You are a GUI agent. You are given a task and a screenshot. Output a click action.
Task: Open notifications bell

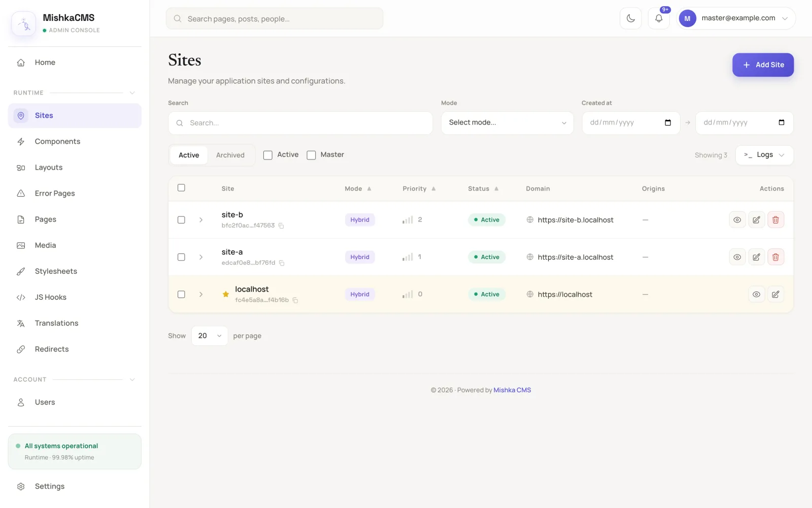pos(659,18)
